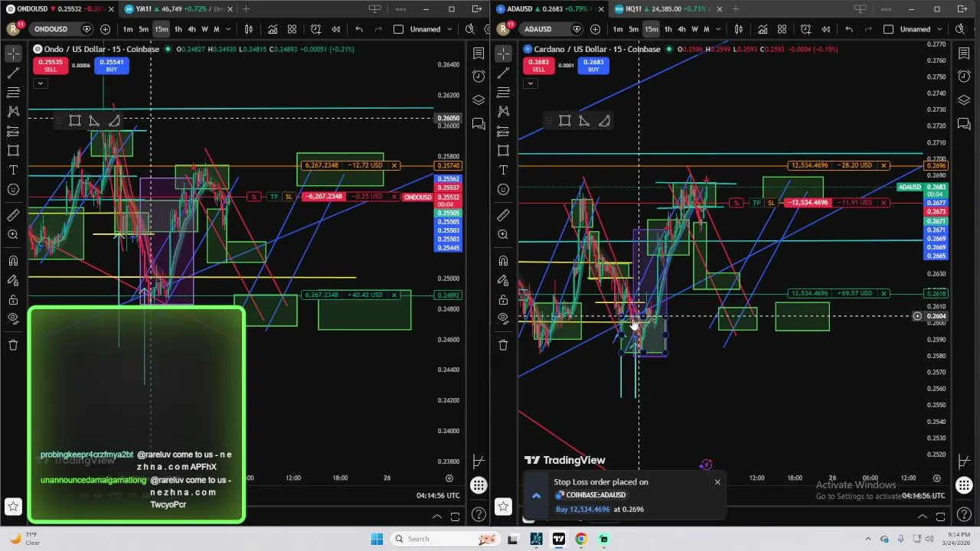
Task: Collapse the legend chevron under ADAUSD sell button
Action: click(530, 83)
